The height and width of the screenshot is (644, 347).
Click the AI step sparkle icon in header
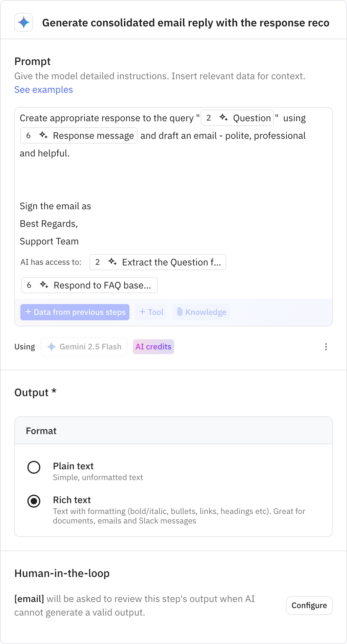tap(24, 23)
